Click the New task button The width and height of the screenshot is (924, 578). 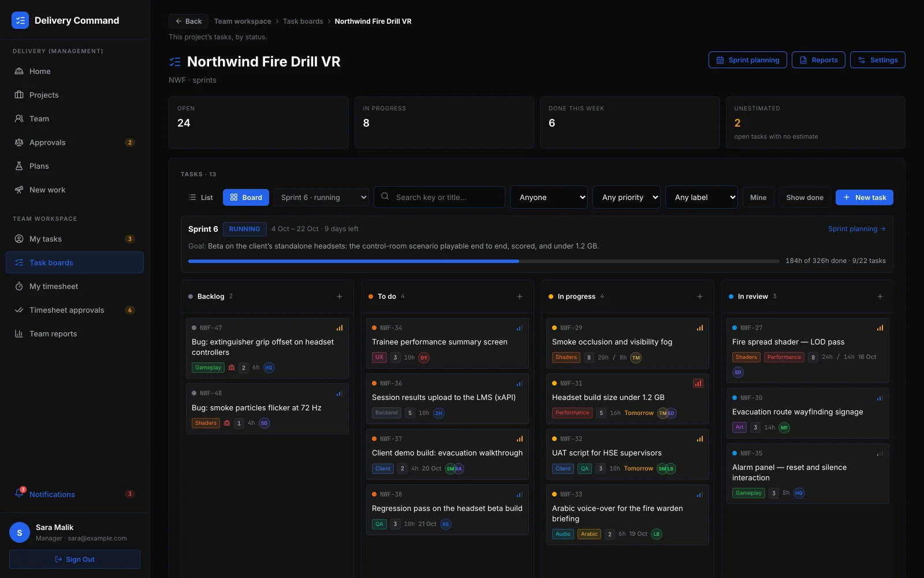(x=865, y=197)
